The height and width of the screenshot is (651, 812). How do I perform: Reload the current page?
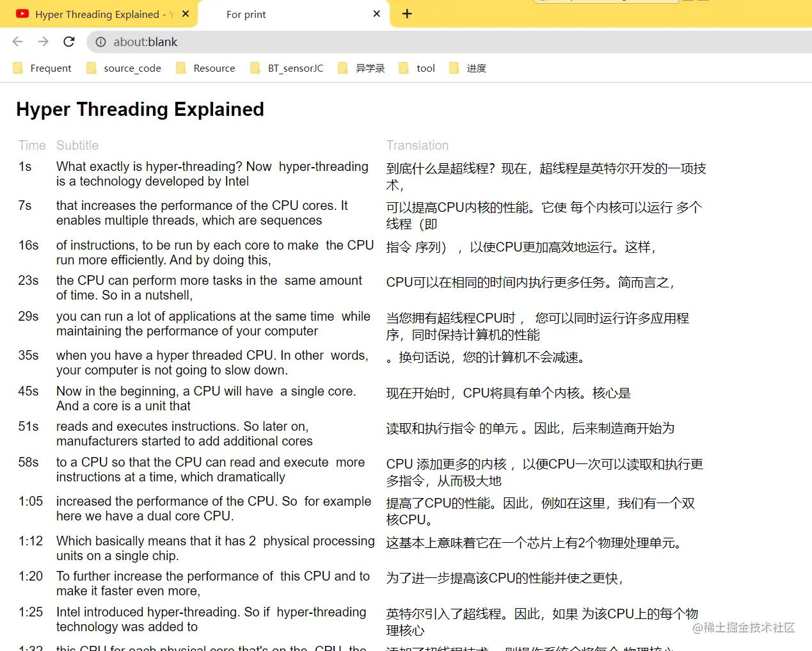69,42
